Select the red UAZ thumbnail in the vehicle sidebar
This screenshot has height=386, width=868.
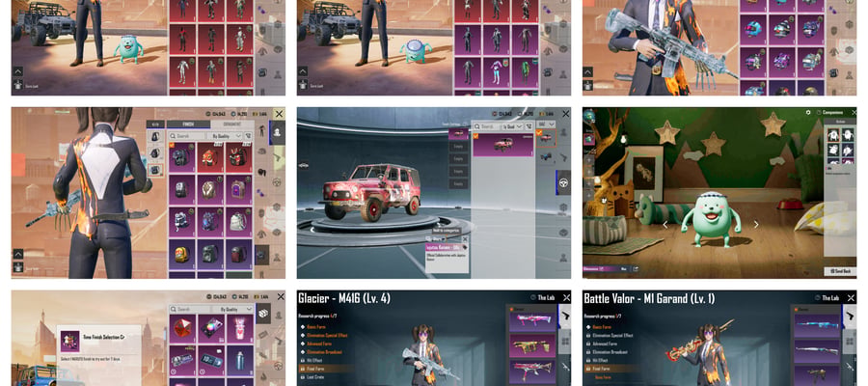(x=546, y=138)
